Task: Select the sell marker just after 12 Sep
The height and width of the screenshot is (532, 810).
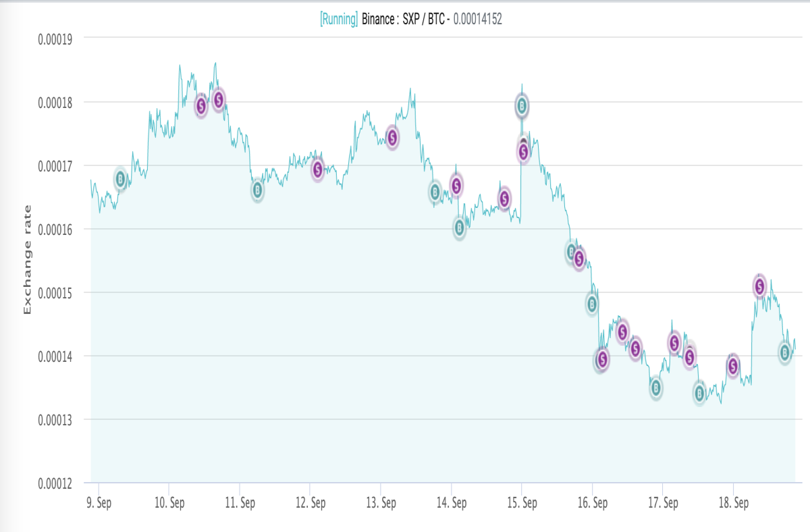Action: (318, 169)
